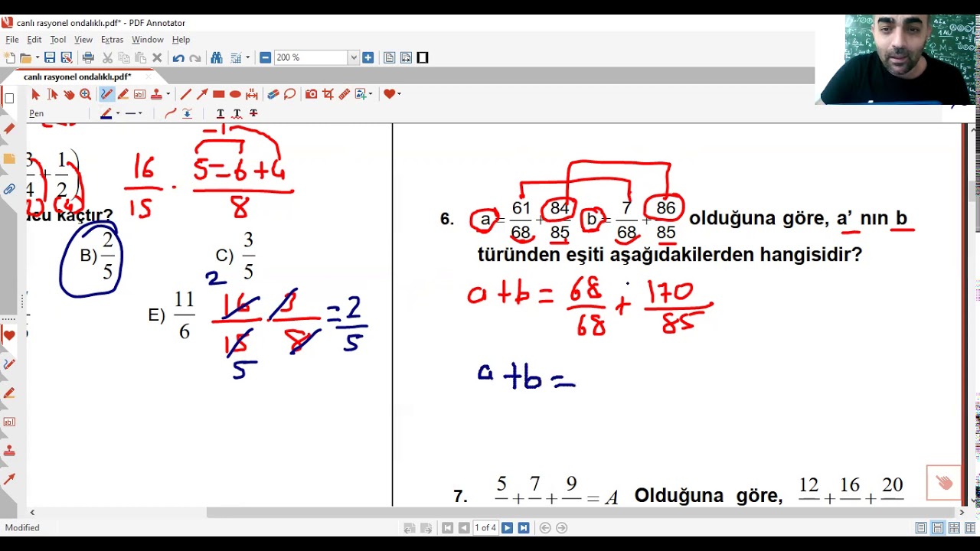Toggle continuous page layout view

pos(938,528)
